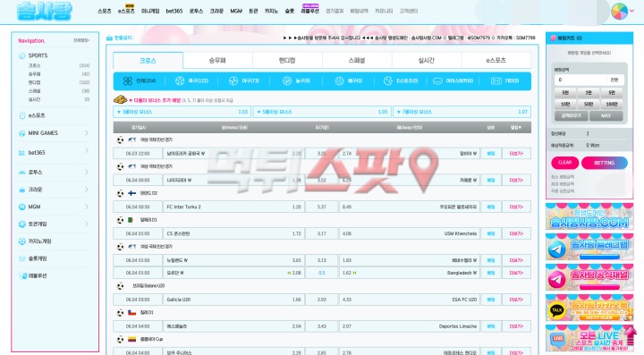
Task: Switch to the 핸디캡 tab
Action: (x=287, y=60)
